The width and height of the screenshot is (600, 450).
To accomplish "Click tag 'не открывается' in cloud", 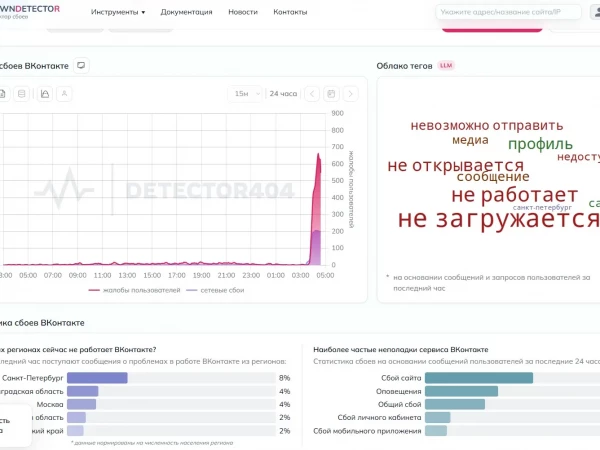I will tap(455, 165).
